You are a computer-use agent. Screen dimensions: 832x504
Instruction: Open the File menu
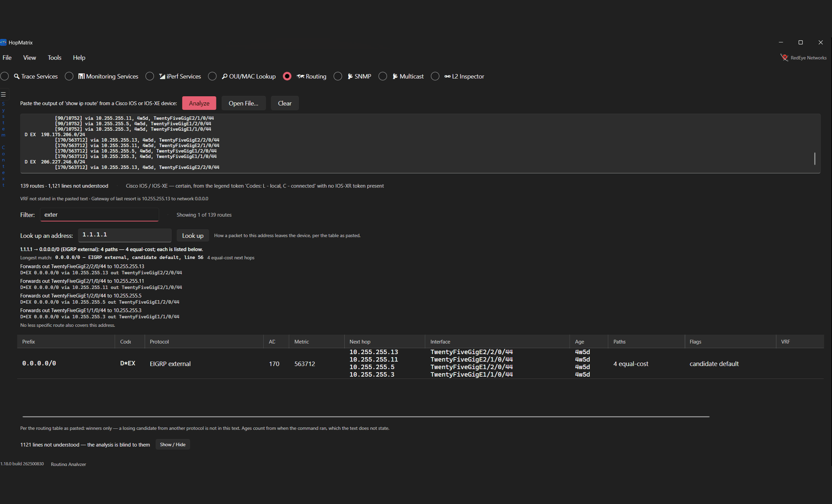(7, 58)
